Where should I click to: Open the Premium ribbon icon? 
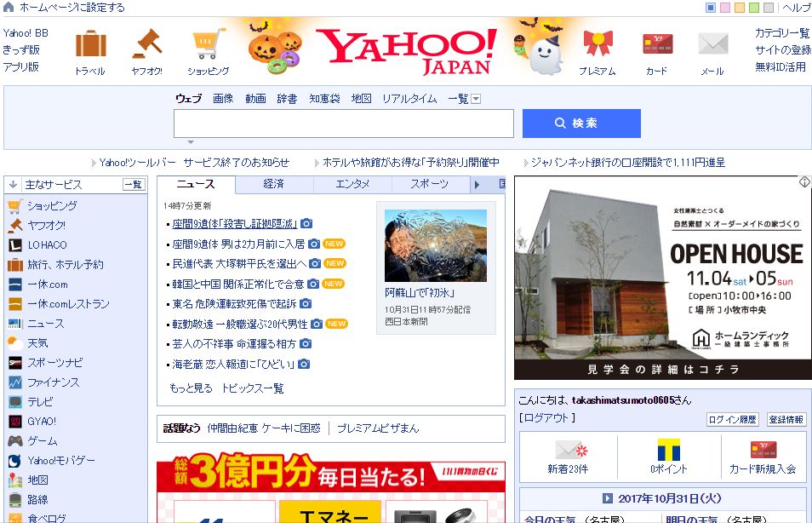pyautogui.click(x=598, y=43)
